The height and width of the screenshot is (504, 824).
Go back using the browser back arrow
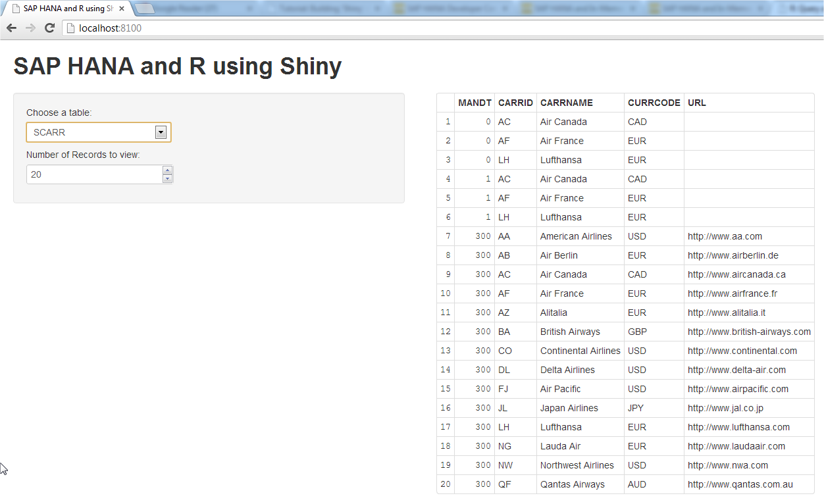(11, 28)
